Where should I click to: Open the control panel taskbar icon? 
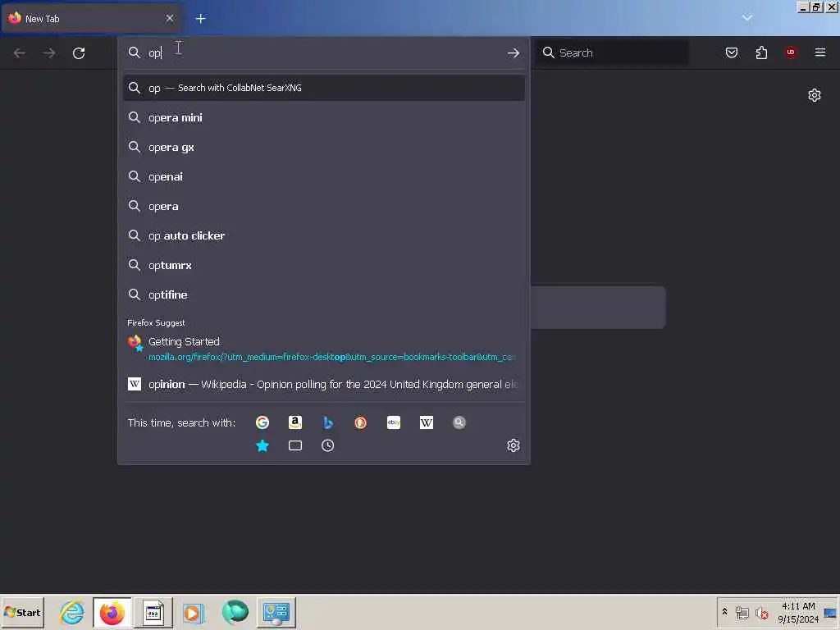tap(276, 612)
